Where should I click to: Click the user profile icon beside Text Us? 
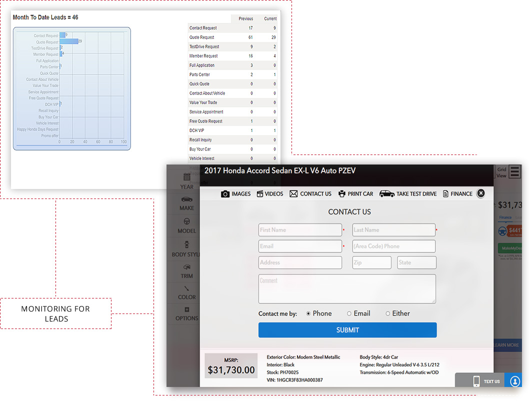tap(514, 381)
